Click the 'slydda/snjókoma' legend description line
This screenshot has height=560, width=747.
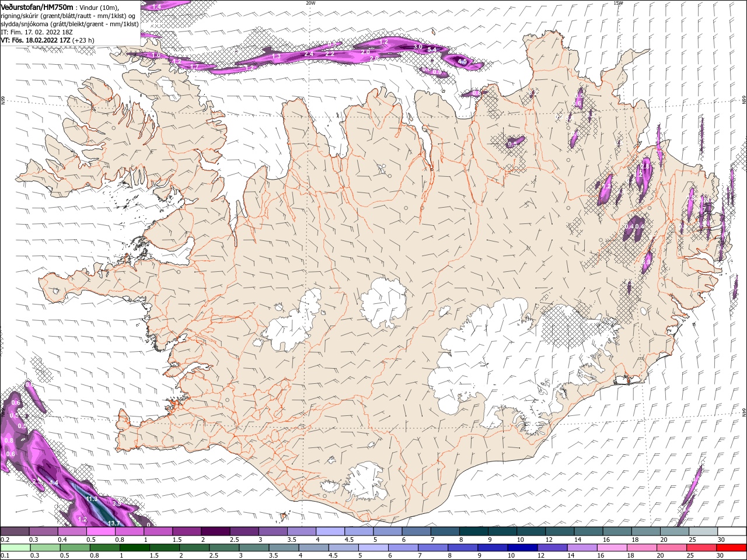pos(69,24)
